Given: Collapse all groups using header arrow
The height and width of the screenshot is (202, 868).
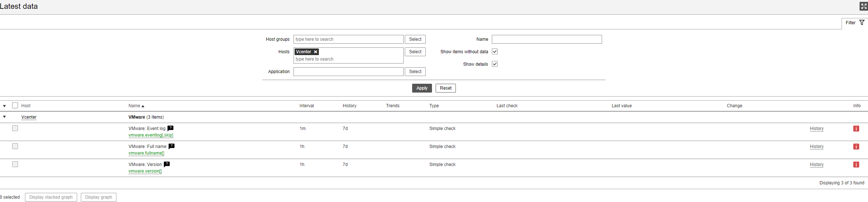Looking at the screenshot, I should [x=4, y=106].
